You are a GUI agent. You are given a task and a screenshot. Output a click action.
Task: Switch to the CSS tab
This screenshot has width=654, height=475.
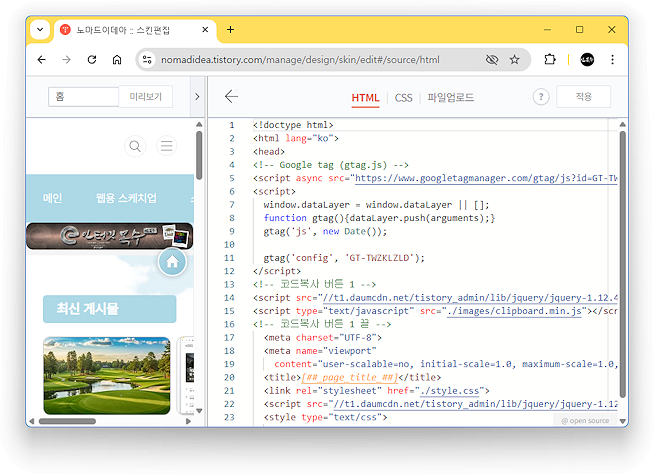(x=403, y=98)
